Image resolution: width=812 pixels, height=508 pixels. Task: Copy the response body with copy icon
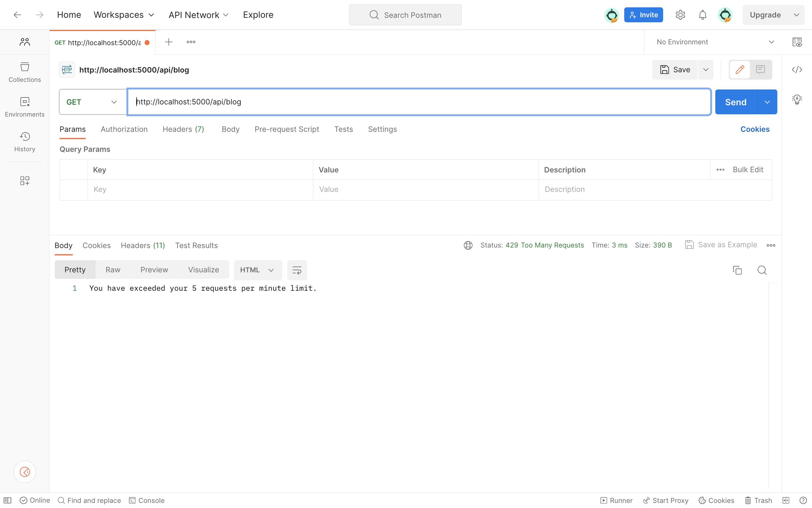pos(737,270)
